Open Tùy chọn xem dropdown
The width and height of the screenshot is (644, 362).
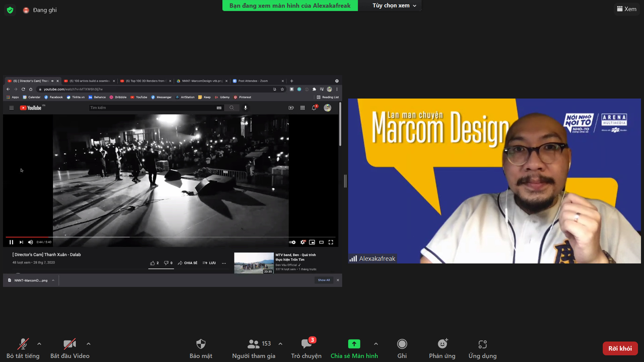pyautogui.click(x=394, y=6)
